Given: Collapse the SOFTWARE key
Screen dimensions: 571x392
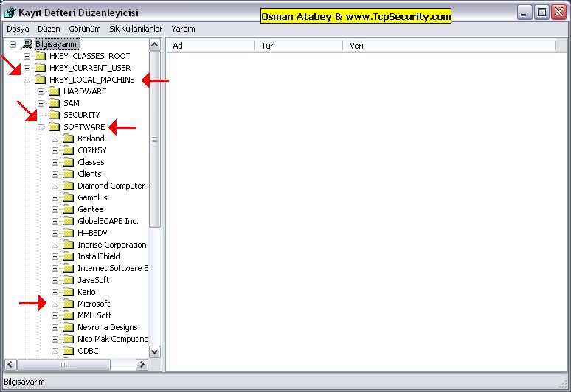Looking at the screenshot, I should (x=41, y=127).
